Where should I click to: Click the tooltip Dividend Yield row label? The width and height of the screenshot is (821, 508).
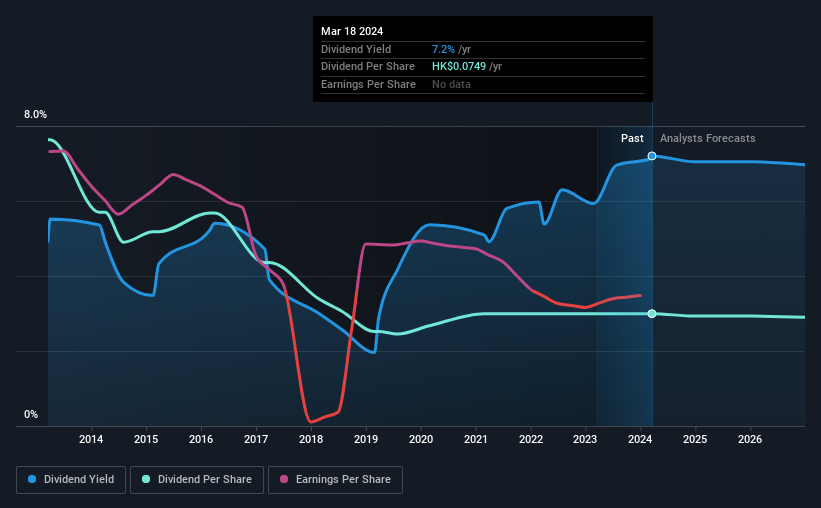(356, 49)
